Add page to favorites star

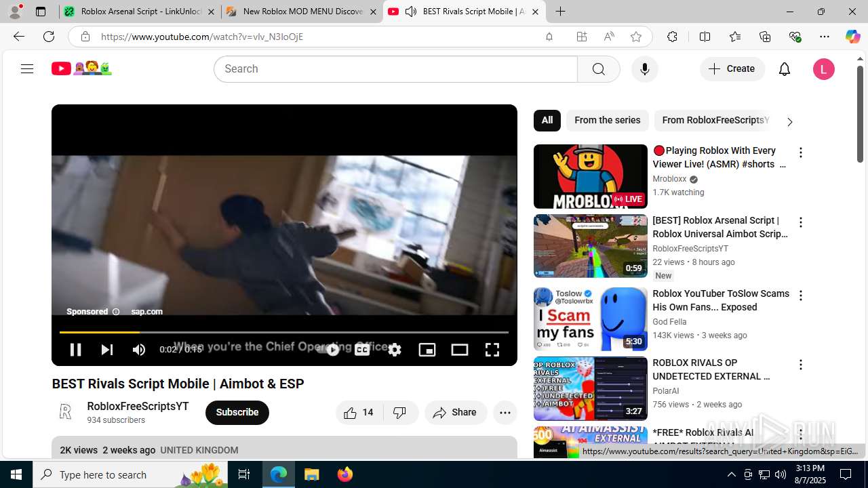(636, 37)
